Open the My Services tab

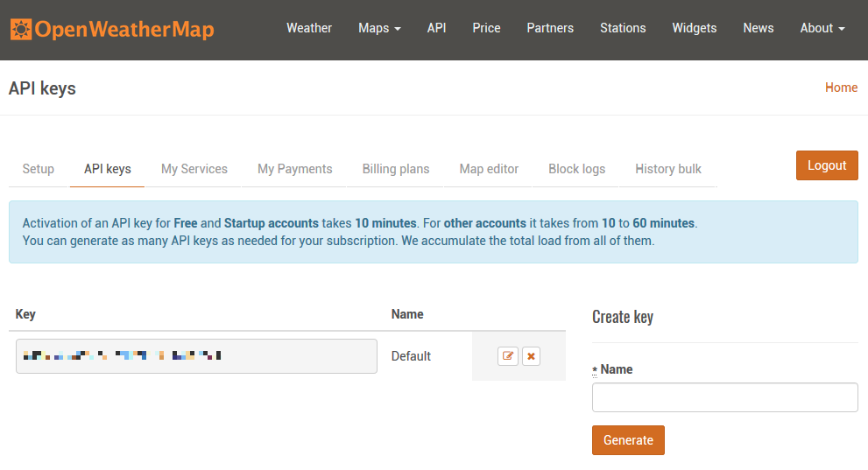(x=194, y=169)
